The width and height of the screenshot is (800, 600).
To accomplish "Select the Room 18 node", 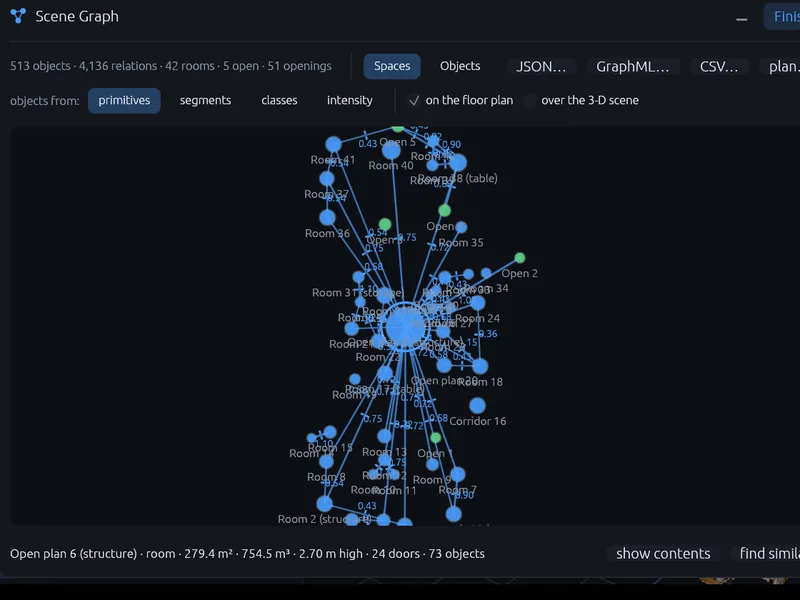I will pyautogui.click(x=480, y=366).
